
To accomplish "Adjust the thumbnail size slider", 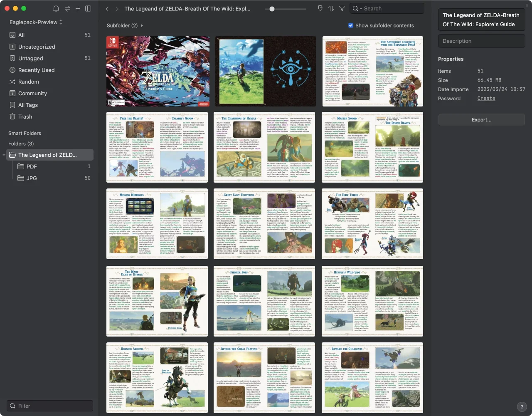I will pyautogui.click(x=272, y=9).
